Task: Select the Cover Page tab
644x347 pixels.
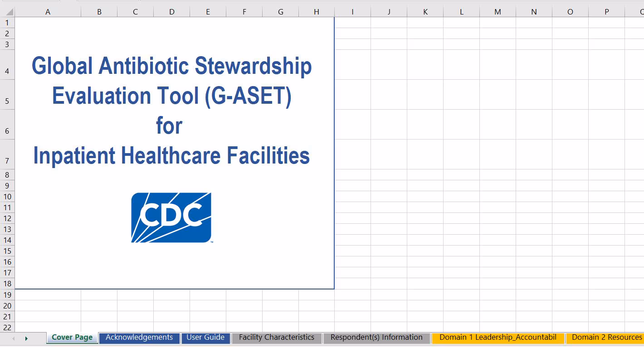Action: pos(72,337)
